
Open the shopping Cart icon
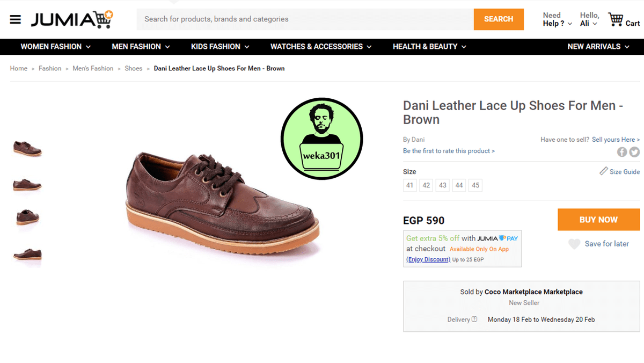click(x=615, y=20)
